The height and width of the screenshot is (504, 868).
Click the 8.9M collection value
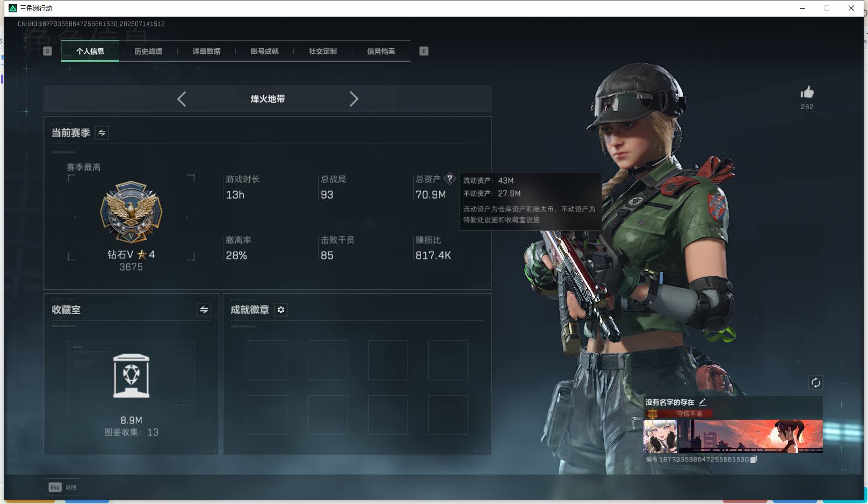(131, 420)
